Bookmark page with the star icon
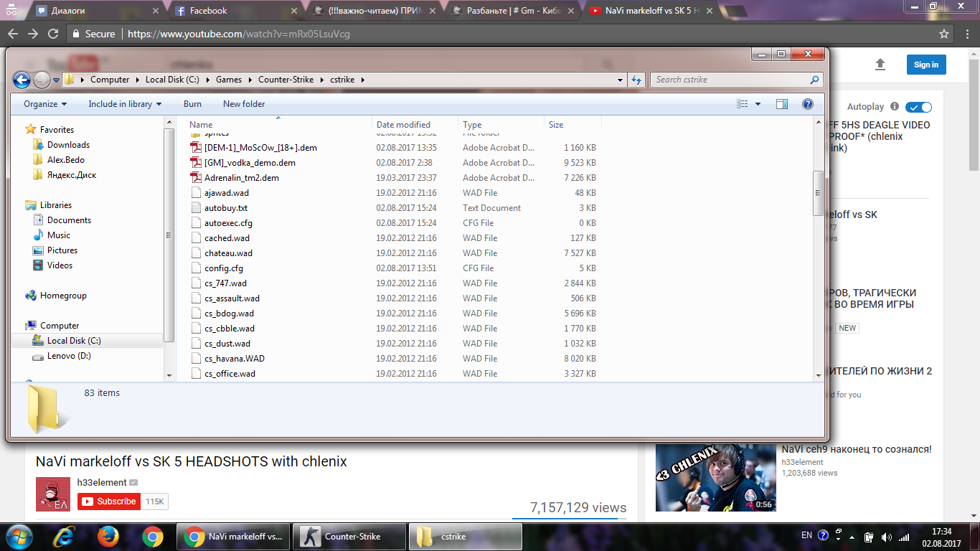 tap(945, 34)
